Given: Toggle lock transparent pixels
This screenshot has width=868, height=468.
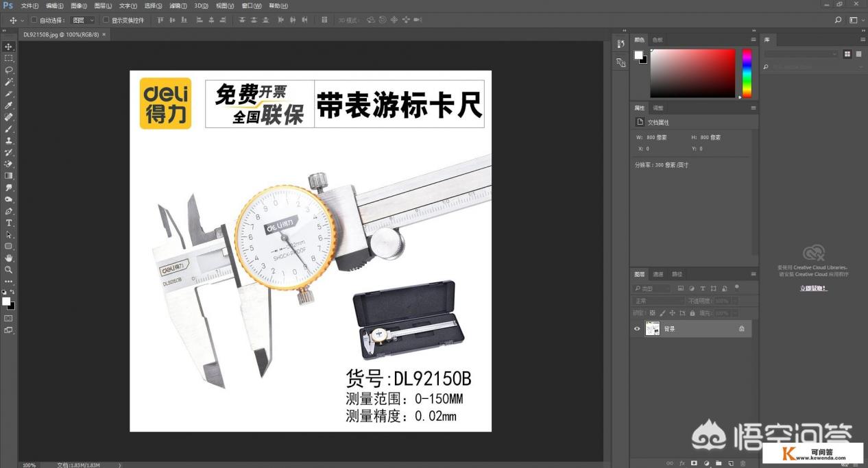Looking at the screenshot, I should pyautogui.click(x=653, y=312).
